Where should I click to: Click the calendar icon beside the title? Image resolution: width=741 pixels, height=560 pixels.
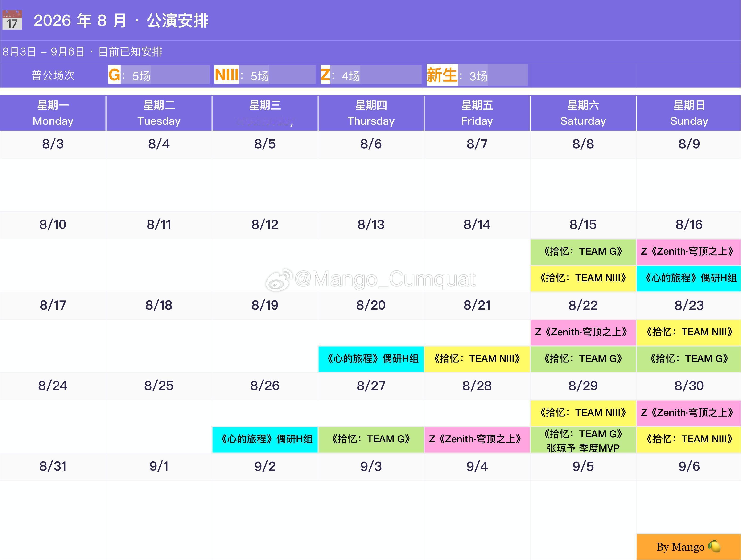[x=12, y=20]
